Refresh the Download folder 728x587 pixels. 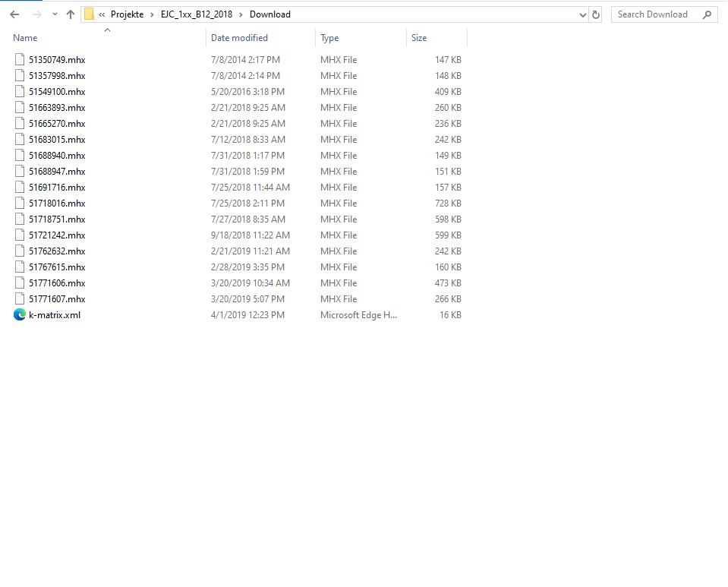click(596, 15)
